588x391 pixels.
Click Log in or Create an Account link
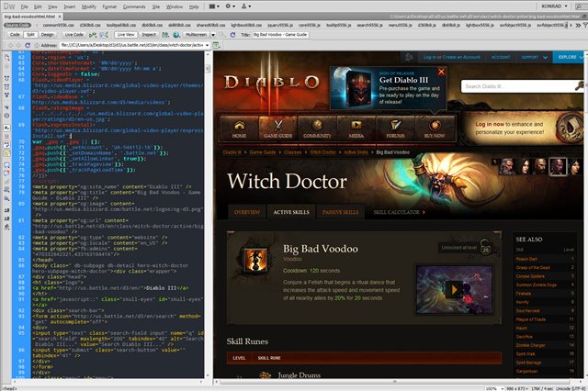[451, 57]
